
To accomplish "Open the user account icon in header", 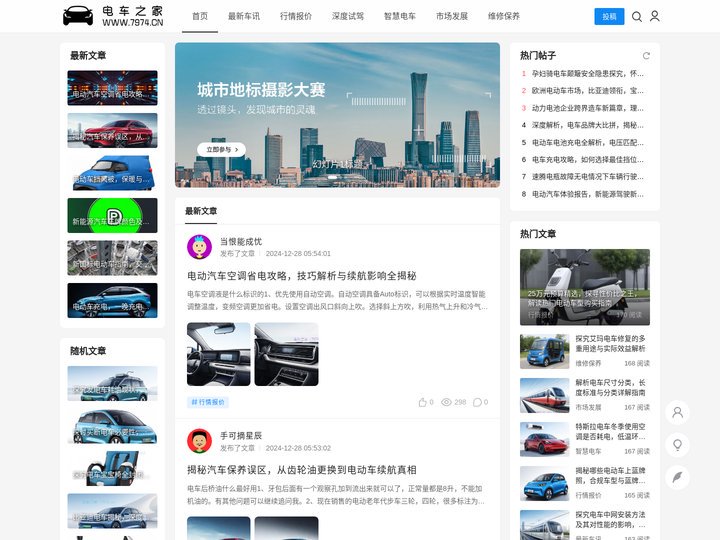I will pyautogui.click(x=655, y=17).
